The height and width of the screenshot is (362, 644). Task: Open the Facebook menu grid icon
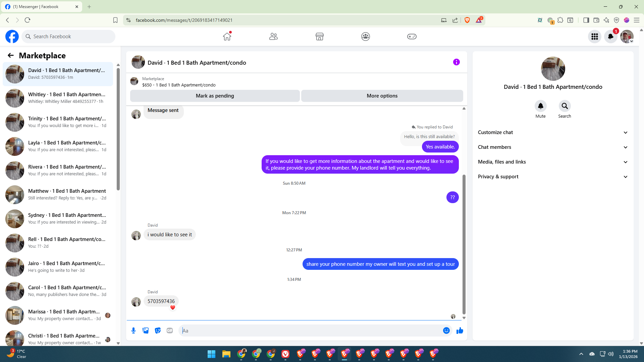point(594,37)
